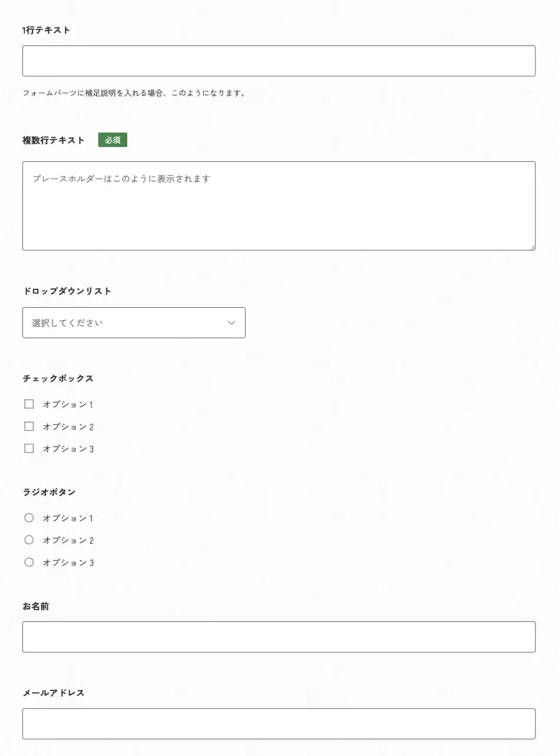Image resolution: width=558 pixels, height=756 pixels.
Task: Click the ドロップダウンリスト label
Action: coord(67,291)
